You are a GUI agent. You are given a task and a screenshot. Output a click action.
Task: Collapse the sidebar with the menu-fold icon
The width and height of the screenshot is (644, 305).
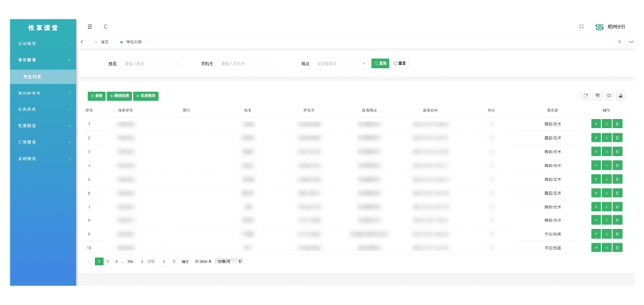click(90, 27)
